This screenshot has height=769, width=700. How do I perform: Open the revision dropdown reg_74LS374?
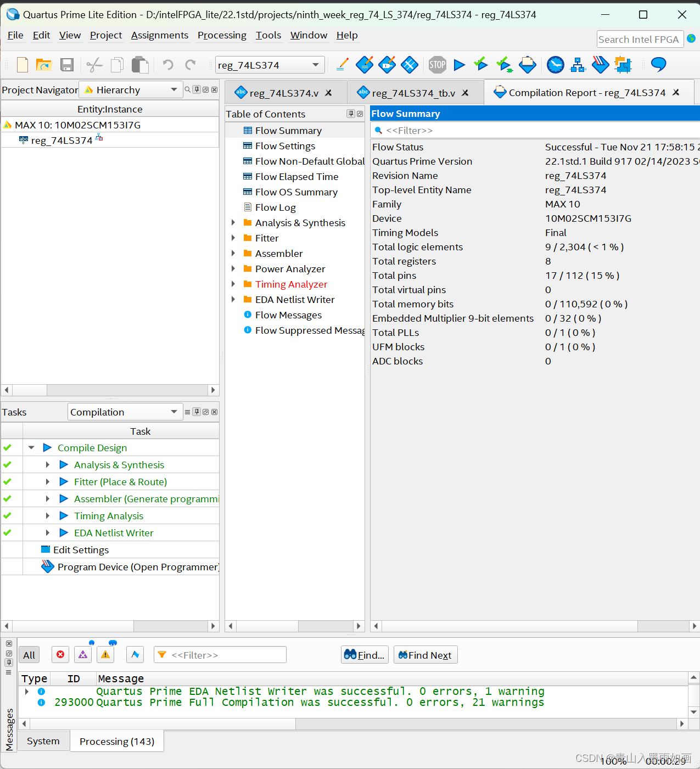coord(270,65)
